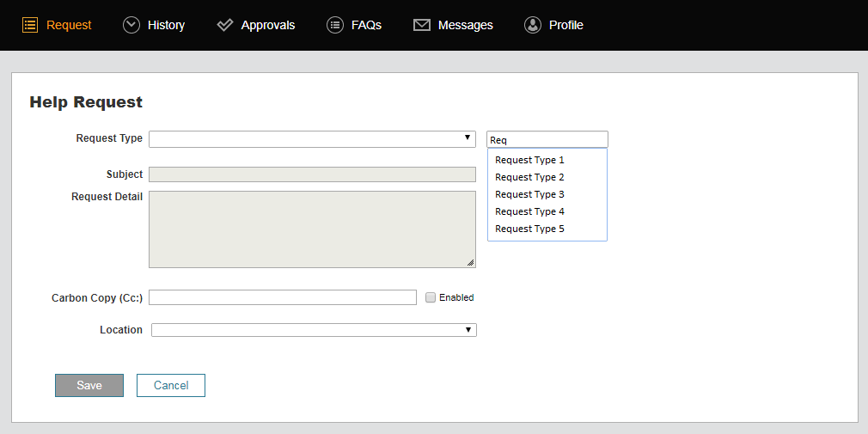Click inside the Request Detail textarea

click(312, 229)
